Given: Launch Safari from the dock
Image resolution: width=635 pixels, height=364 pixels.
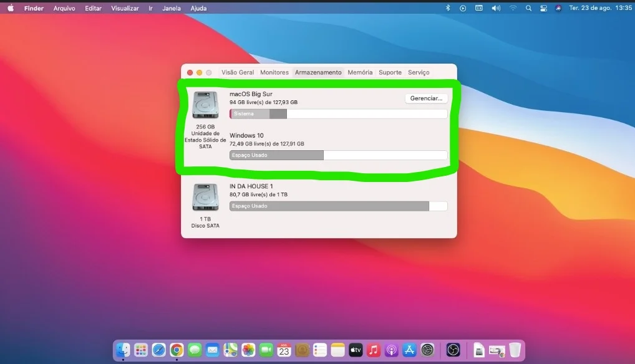Looking at the screenshot, I should coord(158,350).
